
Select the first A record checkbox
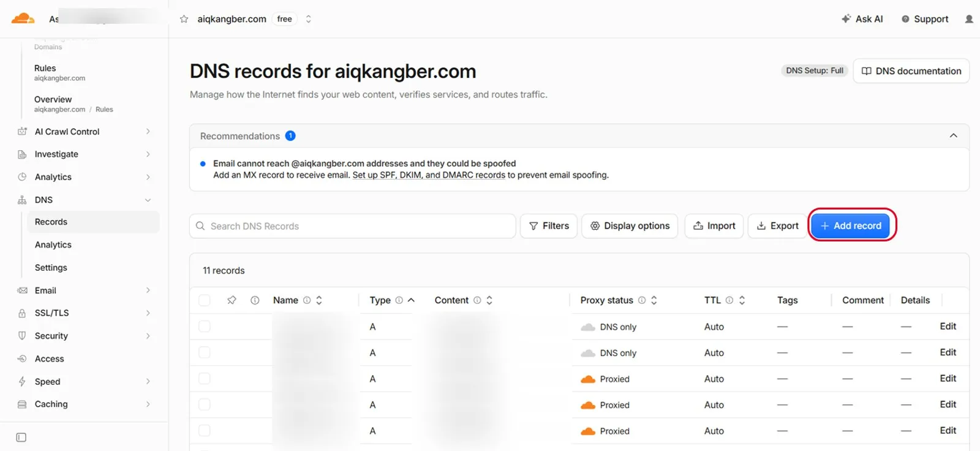(205, 327)
